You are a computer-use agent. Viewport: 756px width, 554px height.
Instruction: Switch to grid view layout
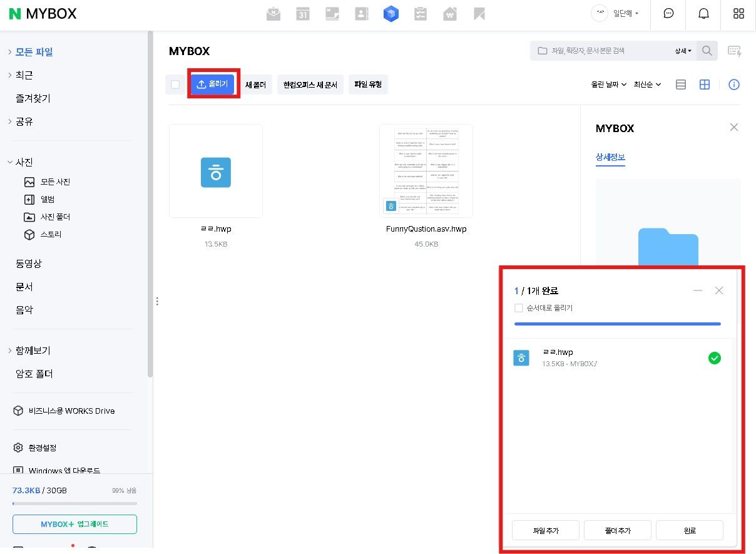point(705,85)
